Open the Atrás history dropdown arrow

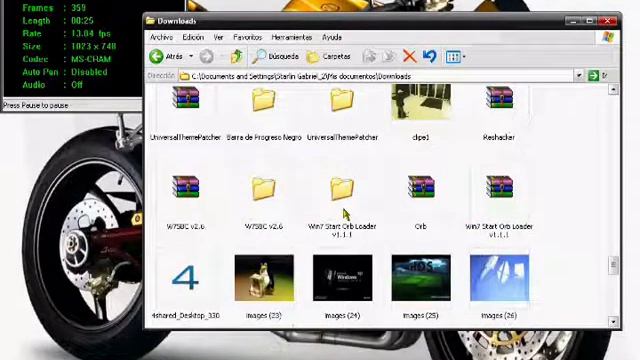pyautogui.click(x=191, y=56)
